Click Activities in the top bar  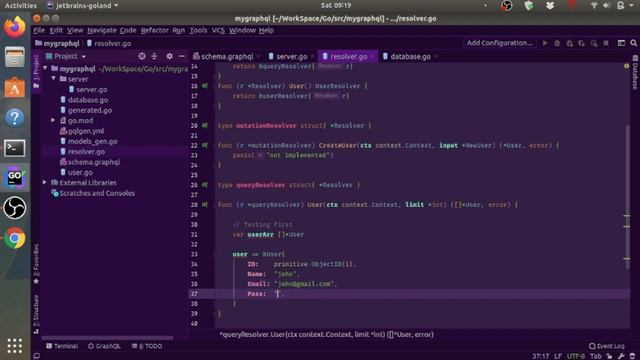coord(20,6)
